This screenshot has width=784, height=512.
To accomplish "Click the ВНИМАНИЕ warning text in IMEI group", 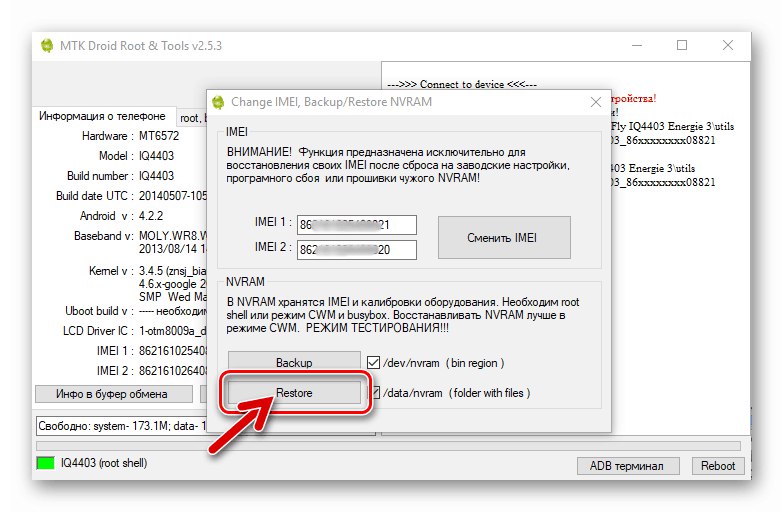I will pos(398,165).
